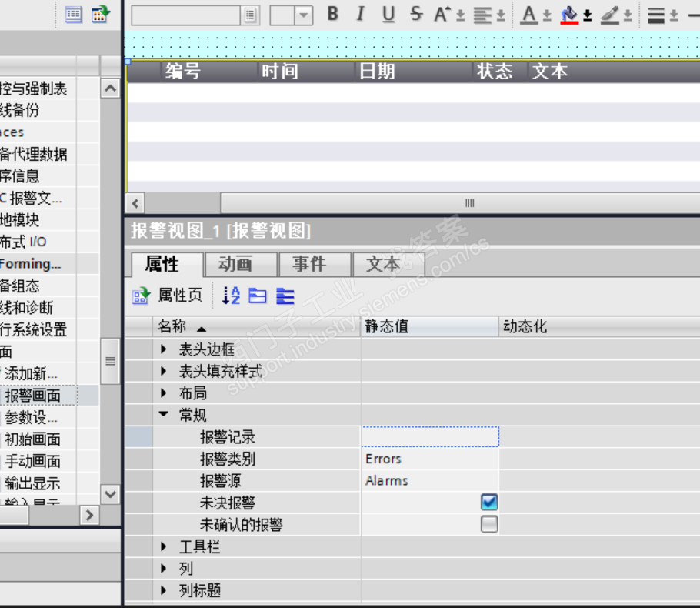Toggle Strikethrough text formatting

tap(416, 15)
